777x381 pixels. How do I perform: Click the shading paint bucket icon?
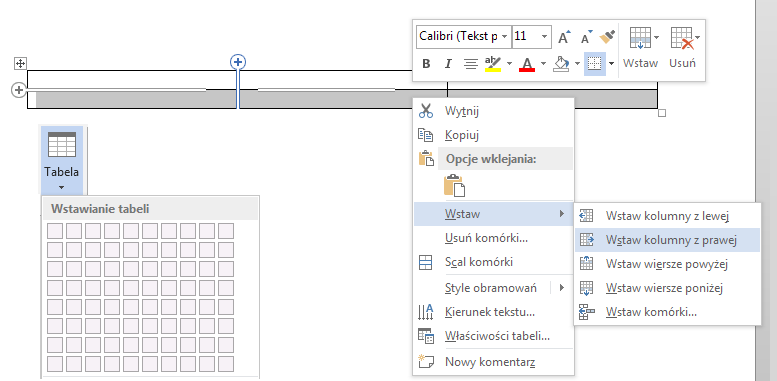(x=561, y=63)
